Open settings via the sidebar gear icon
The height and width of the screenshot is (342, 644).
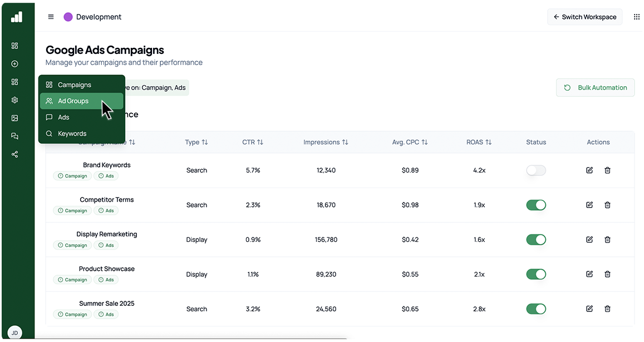coord(15,100)
